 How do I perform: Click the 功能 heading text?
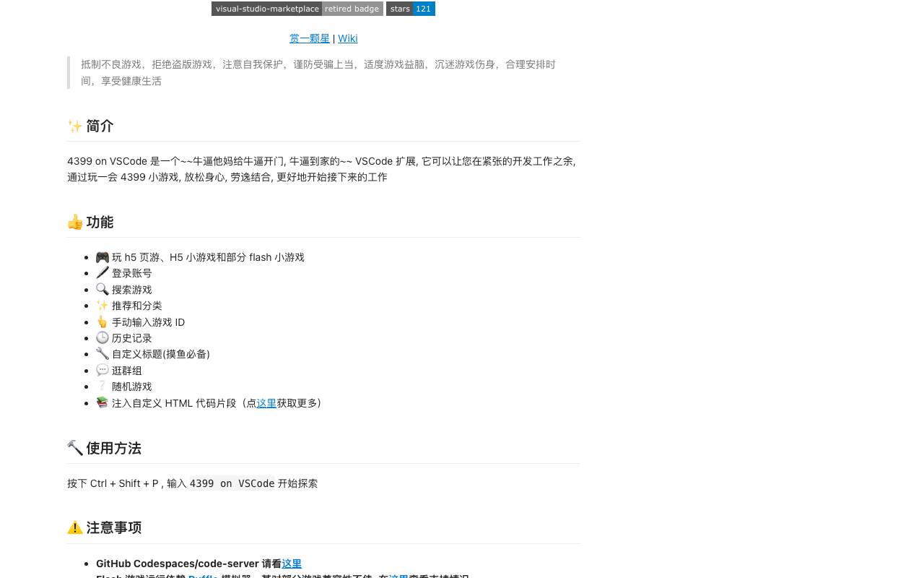(100, 223)
